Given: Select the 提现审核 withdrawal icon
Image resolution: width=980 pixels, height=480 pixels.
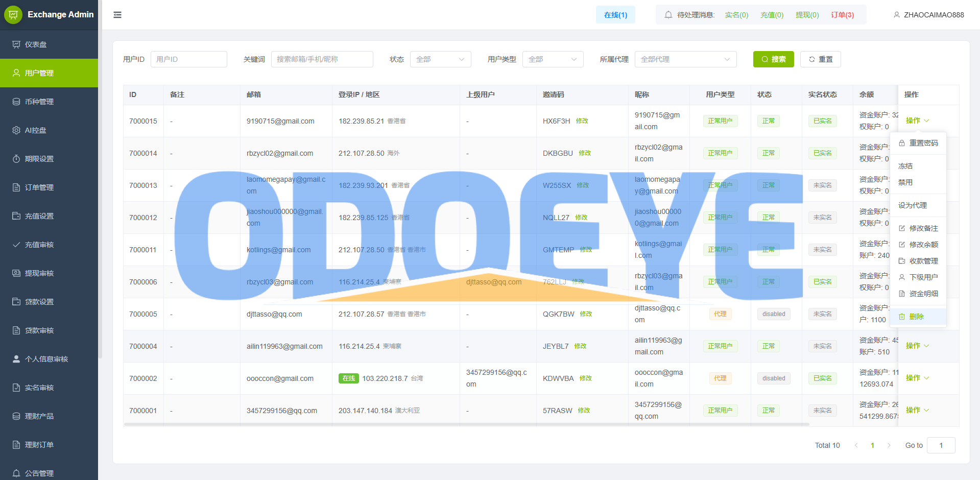Looking at the screenshot, I should click(x=16, y=273).
